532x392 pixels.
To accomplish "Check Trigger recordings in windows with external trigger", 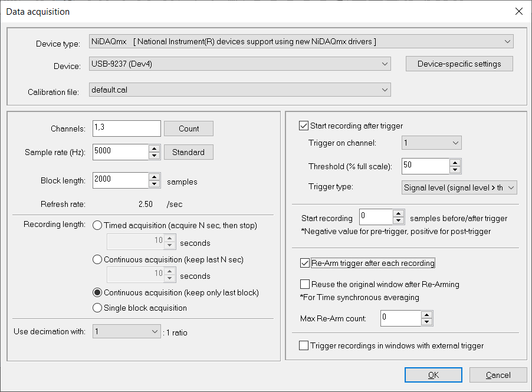I will [x=304, y=346].
